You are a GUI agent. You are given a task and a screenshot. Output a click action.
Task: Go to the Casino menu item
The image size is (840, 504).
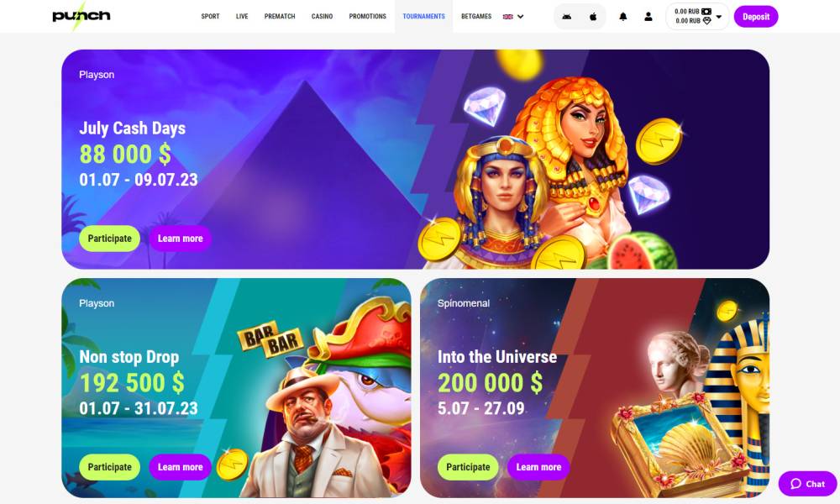tap(322, 17)
